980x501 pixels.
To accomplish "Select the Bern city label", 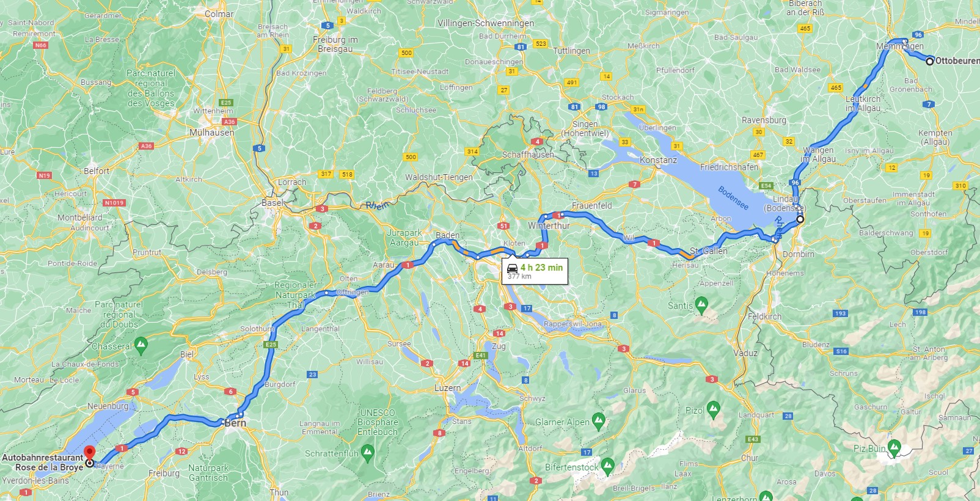I will [235, 423].
